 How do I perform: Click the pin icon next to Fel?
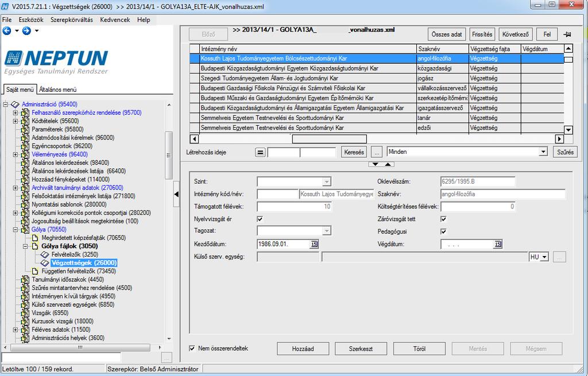coord(567,34)
